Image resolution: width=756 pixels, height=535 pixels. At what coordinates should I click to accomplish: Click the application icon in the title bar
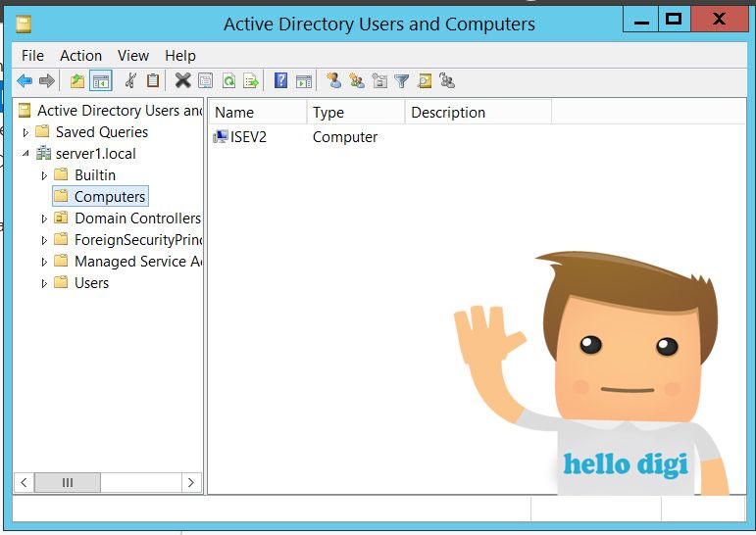[x=24, y=24]
